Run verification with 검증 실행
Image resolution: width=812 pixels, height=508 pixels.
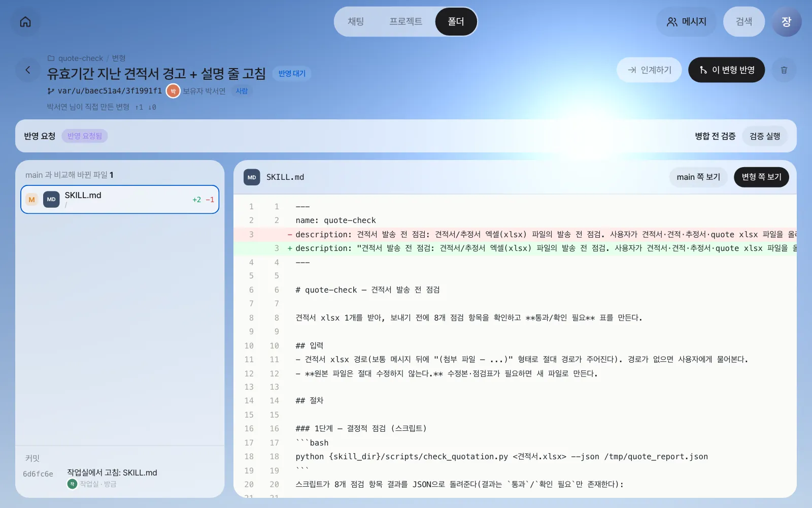[765, 136]
